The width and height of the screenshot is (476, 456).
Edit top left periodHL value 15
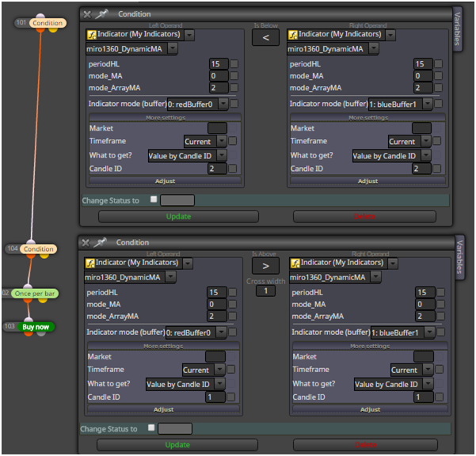(219, 64)
